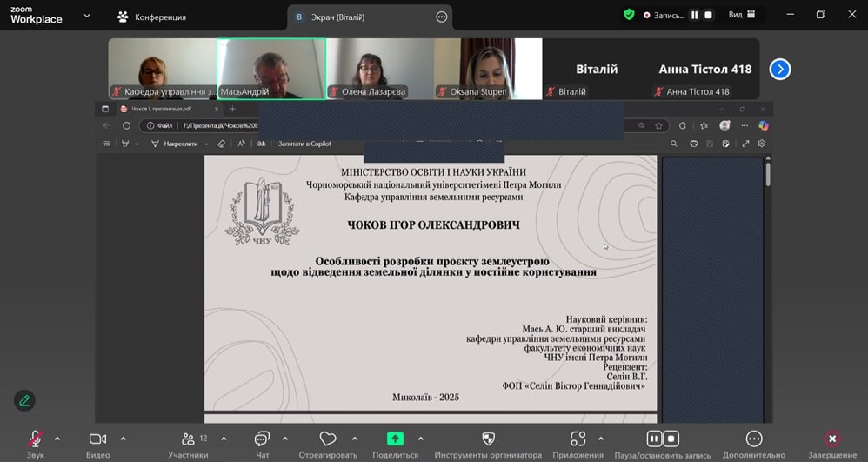Select Экран (Віталій) shared screen tab

337,17
